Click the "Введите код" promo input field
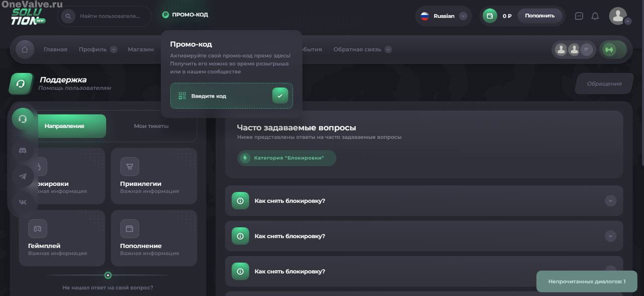This screenshot has height=296, width=644. click(221, 96)
